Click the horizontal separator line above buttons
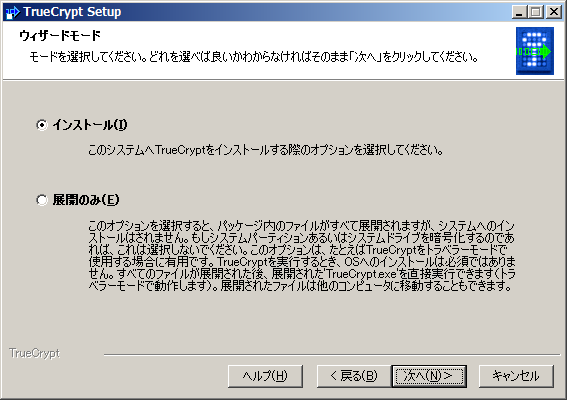 (332, 355)
